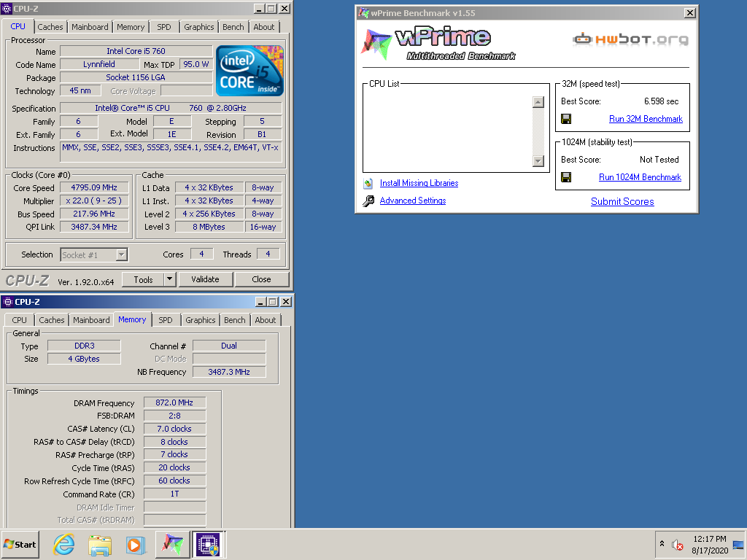Click the Multiplier value x 22.0
This screenshot has height=560, width=747.
click(x=94, y=201)
